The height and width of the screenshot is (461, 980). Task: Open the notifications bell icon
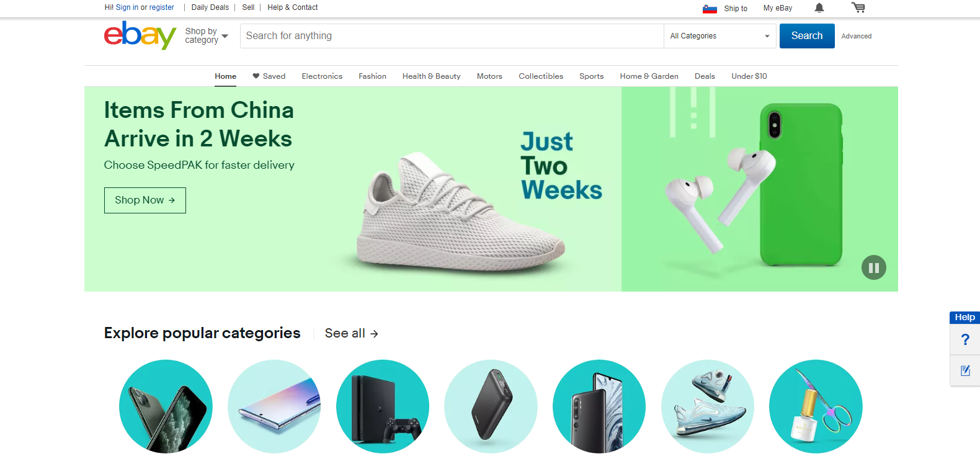pos(819,8)
